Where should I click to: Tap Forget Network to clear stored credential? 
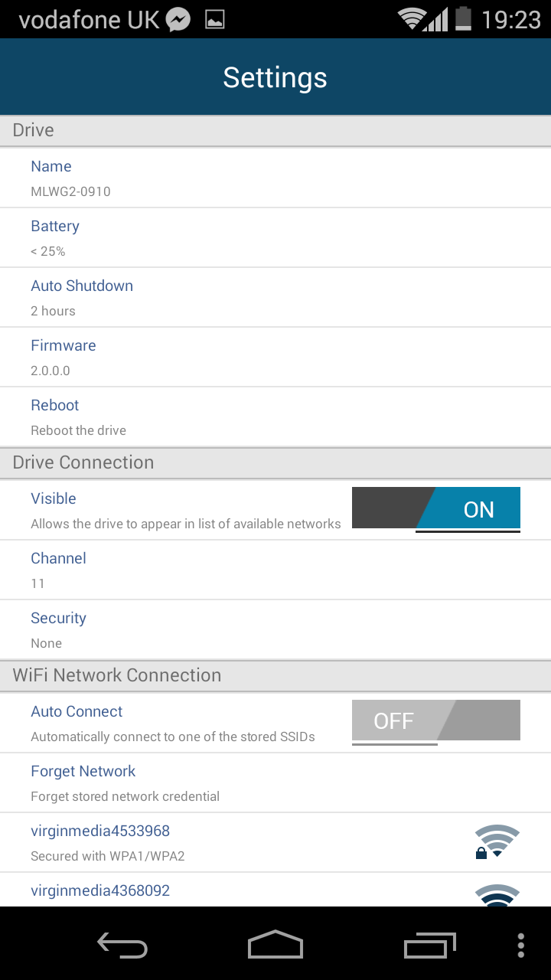(83, 782)
